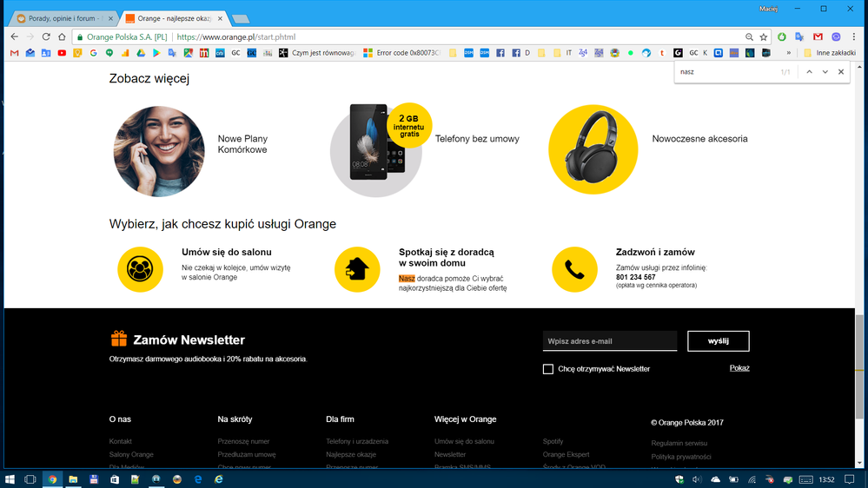Image resolution: width=868 pixels, height=488 pixels.
Task: Open the Chrome menu with three dots
Action: coord(854,37)
